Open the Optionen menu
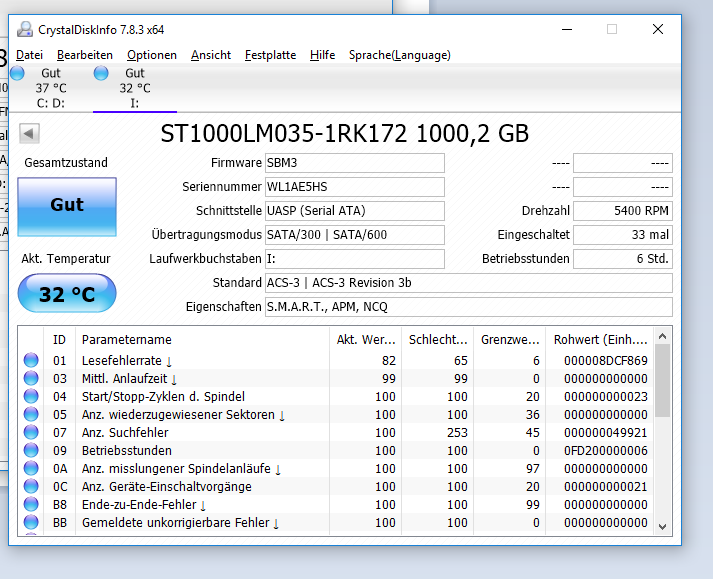 pyautogui.click(x=152, y=55)
